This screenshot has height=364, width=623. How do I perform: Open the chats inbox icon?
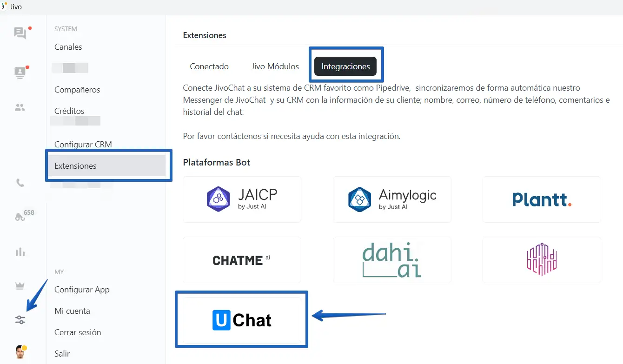pos(20,33)
